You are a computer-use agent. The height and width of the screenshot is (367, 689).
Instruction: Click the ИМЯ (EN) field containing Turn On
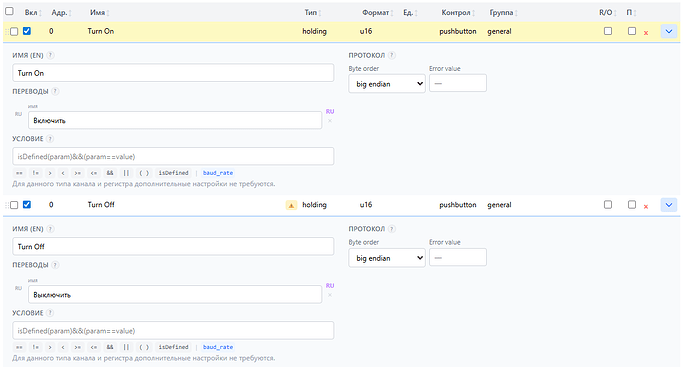[173, 73]
